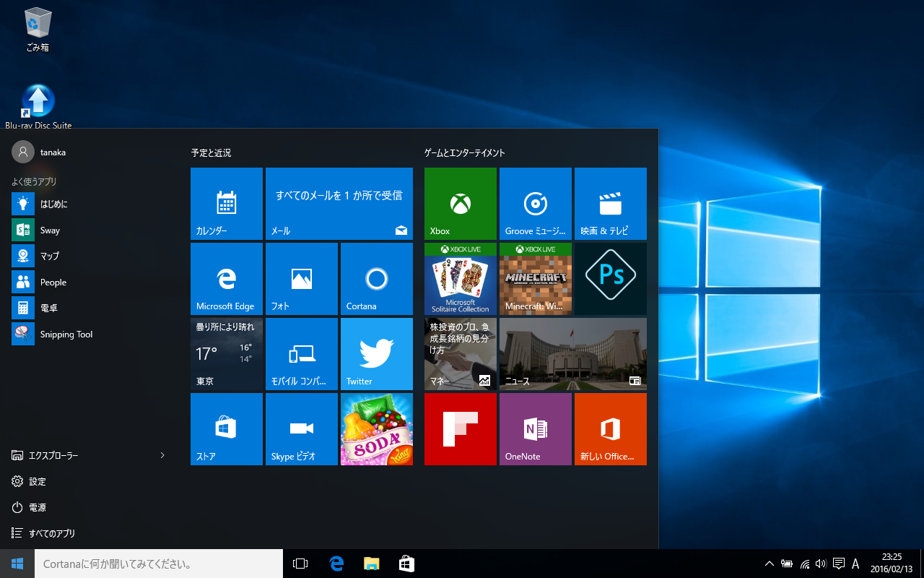Open the モバイル コンパニオン tile
This screenshot has height=578, width=924.
coord(302,354)
